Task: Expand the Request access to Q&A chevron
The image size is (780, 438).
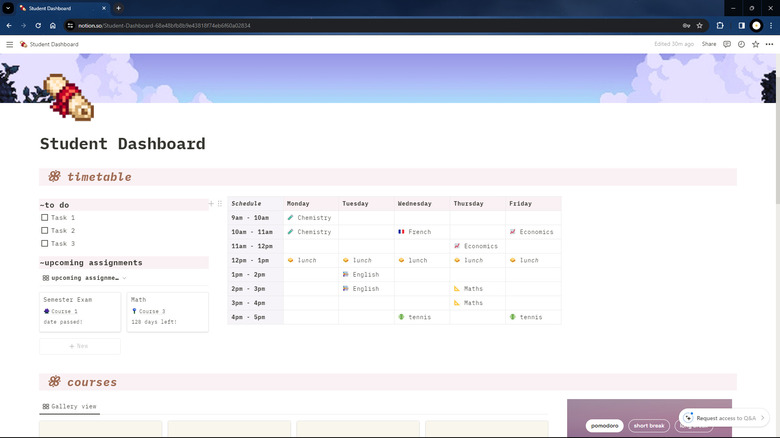Action: click(x=763, y=418)
